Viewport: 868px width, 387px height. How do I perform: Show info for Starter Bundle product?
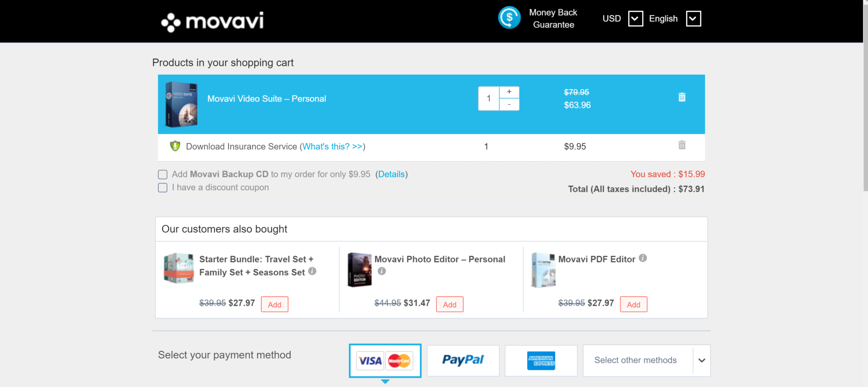tap(312, 271)
